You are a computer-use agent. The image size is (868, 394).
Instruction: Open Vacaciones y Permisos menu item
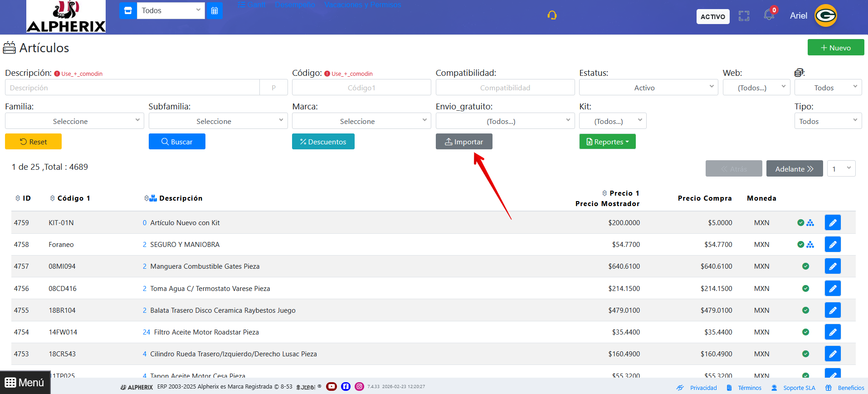362,5
